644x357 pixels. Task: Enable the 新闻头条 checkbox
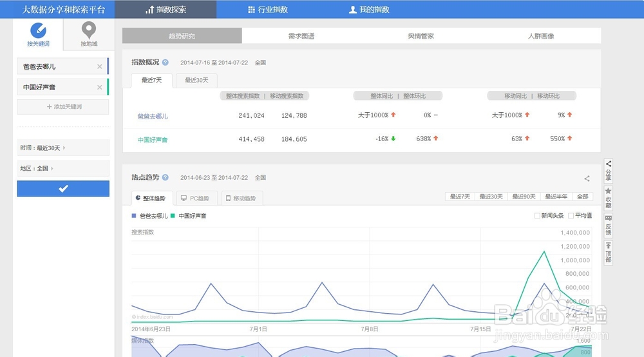[x=537, y=216]
